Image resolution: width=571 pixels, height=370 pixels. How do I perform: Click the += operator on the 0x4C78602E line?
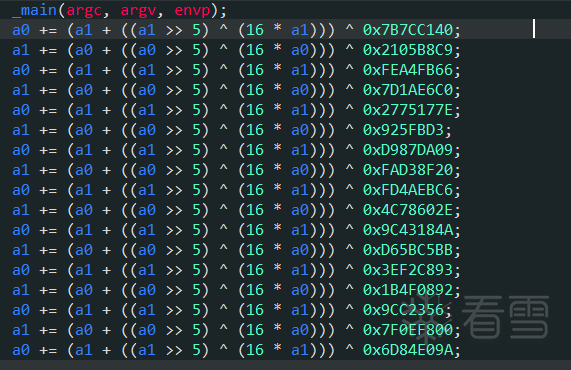click(48, 210)
